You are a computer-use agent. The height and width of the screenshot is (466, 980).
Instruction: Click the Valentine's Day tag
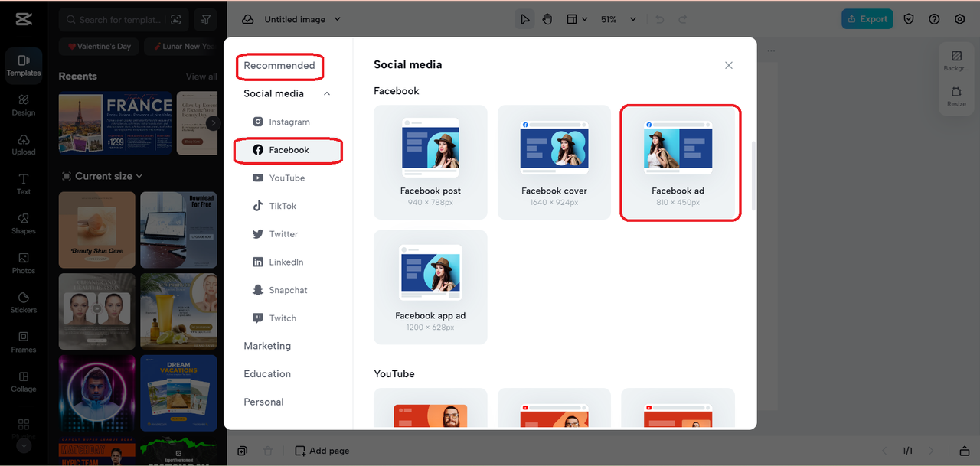pyautogui.click(x=99, y=47)
